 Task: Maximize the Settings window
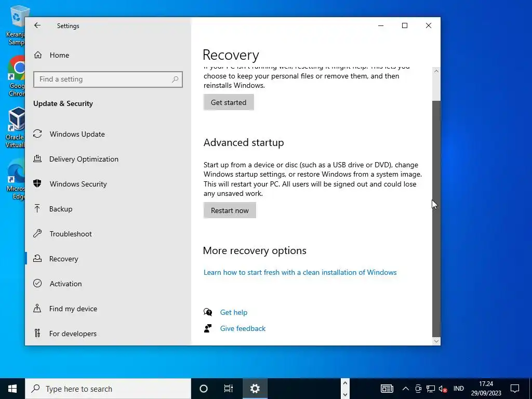[404, 25]
